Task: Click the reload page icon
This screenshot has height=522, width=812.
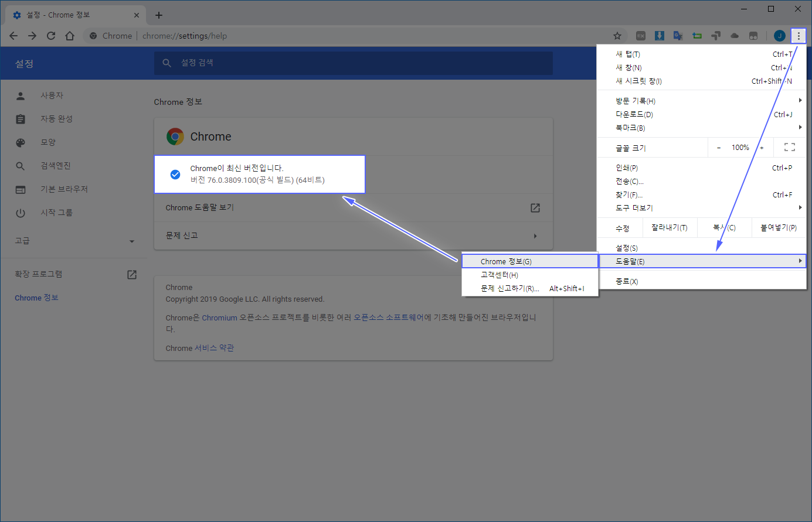Action: (x=51, y=36)
